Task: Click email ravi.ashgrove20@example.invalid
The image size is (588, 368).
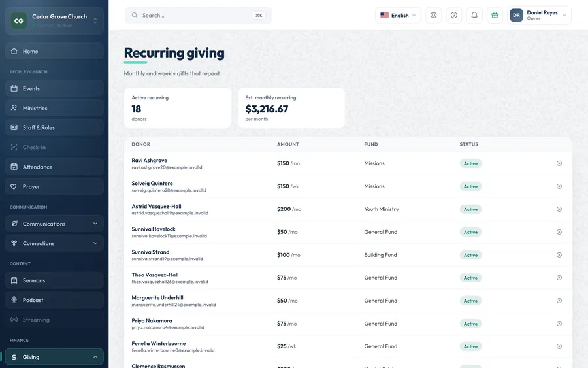Action: pos(167,167)
